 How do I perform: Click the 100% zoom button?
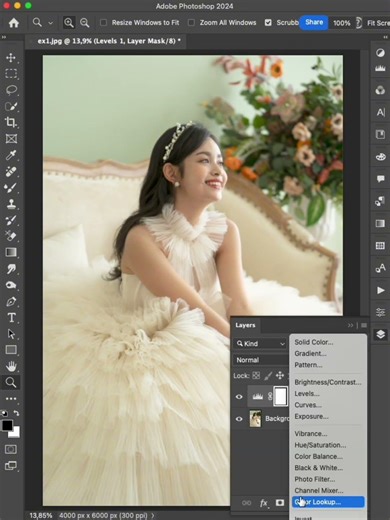point(342,23)
